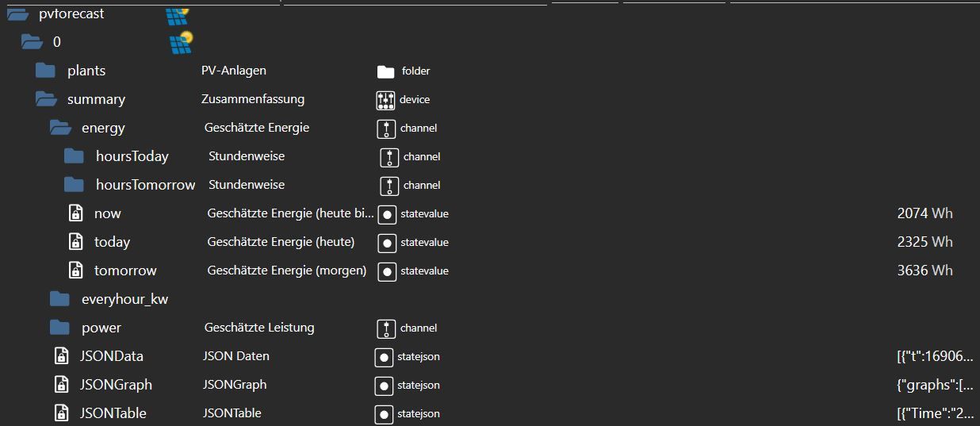
Task: Expand the hoursToday folder
Action: click(x=75, y=156)
